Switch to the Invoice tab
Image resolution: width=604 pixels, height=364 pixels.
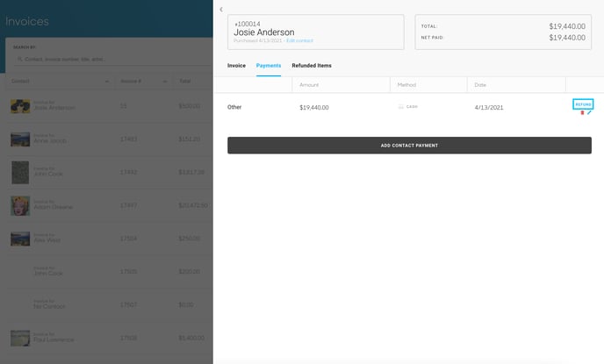pyautogui.click(x=236, y=66)
